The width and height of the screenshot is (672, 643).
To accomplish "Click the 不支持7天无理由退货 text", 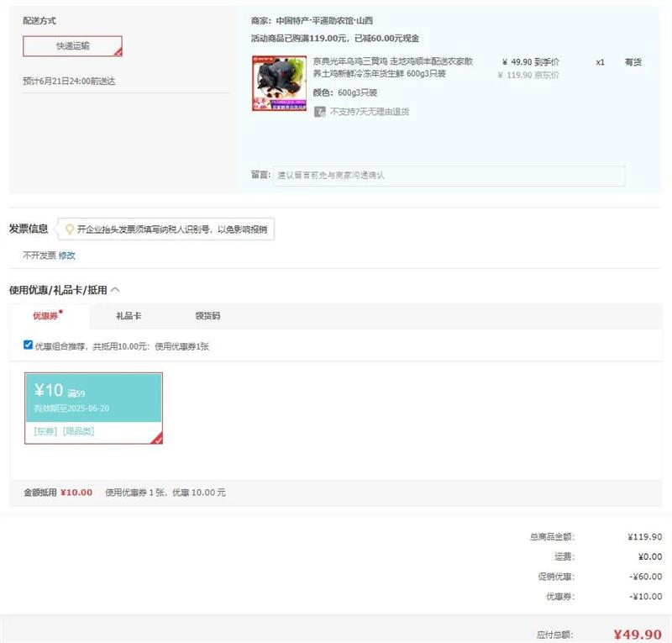I will click(369, 112).
